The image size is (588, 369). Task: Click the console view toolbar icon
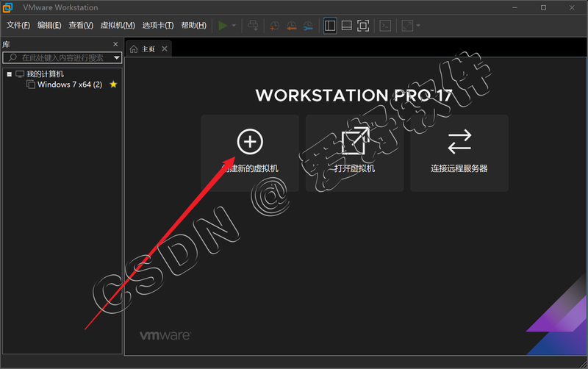[385, 26]
